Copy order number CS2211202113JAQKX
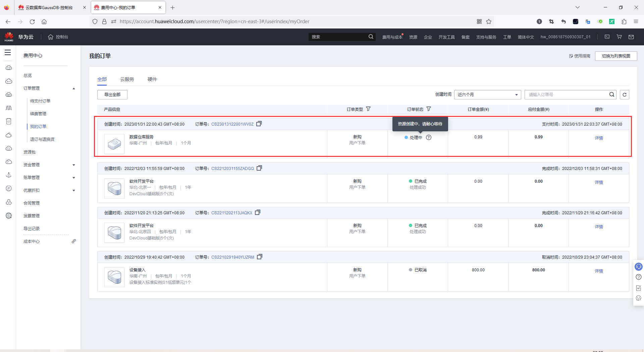 258,213
